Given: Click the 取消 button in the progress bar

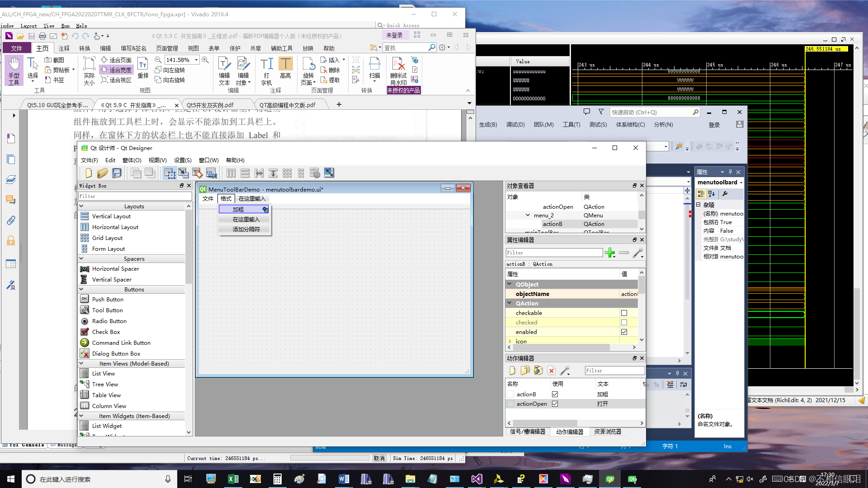Looking at the screenshot, I should (379, 458).
